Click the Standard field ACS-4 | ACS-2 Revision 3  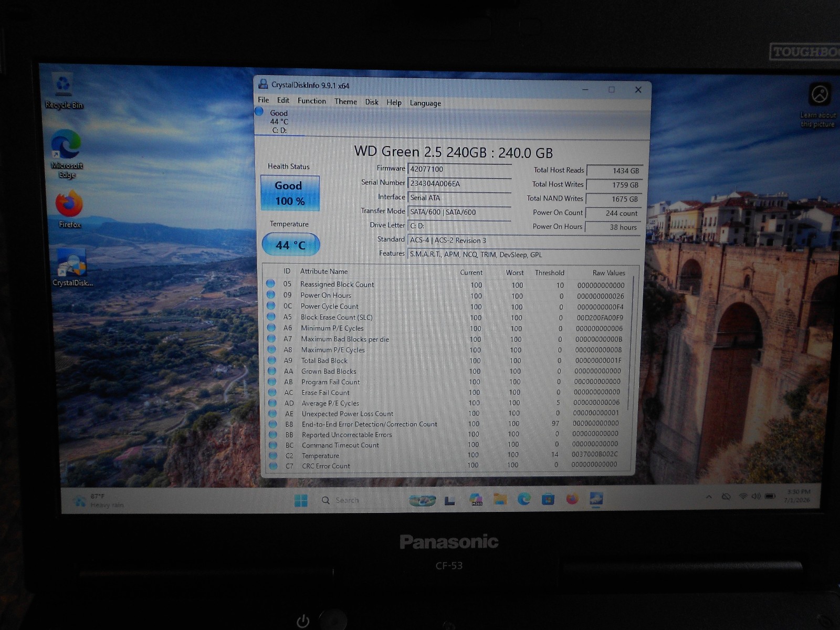click(x=523, y=240)
